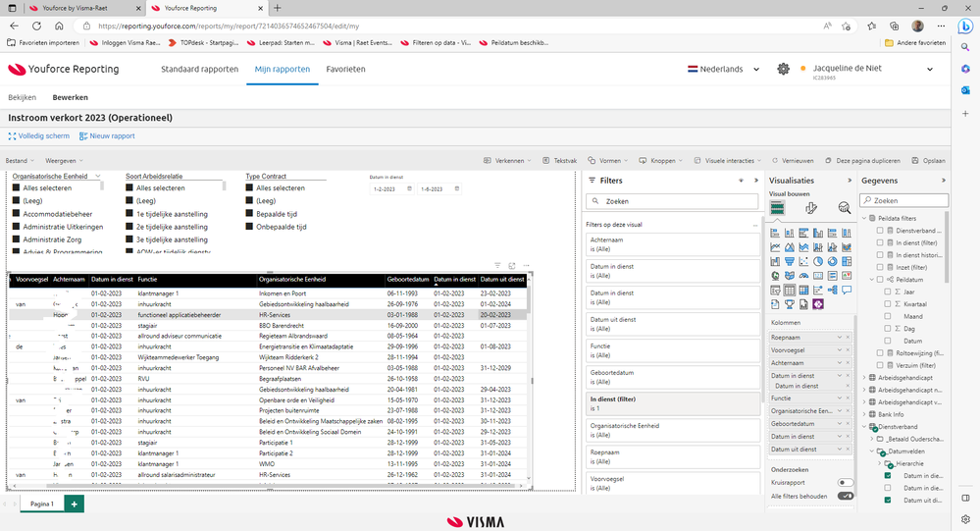
Task: Select the purple Power Apps visual icon
Action: pyautogui.click(x=818, y=304)
